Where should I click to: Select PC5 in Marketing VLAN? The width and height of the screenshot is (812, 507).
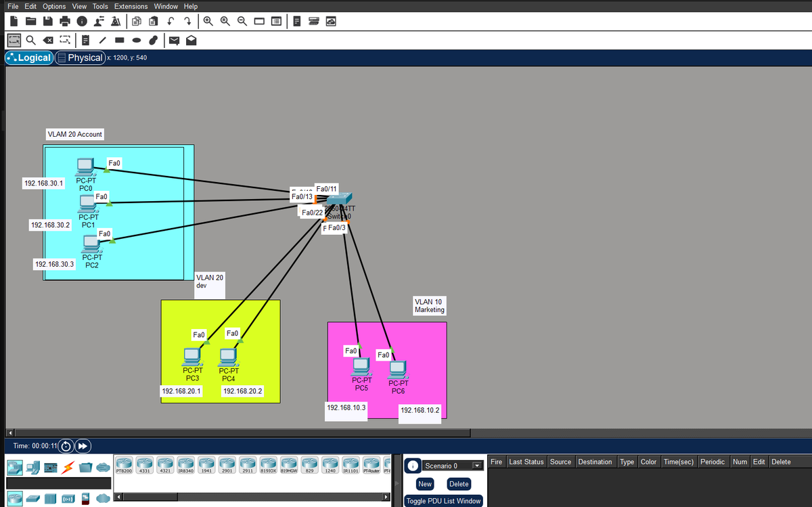coord(361,367)
